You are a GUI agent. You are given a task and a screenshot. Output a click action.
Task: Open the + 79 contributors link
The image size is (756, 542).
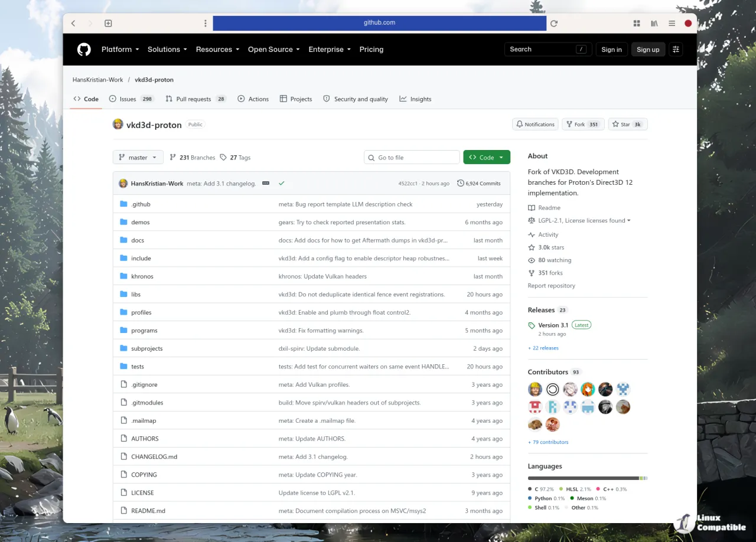pos(548,442)
